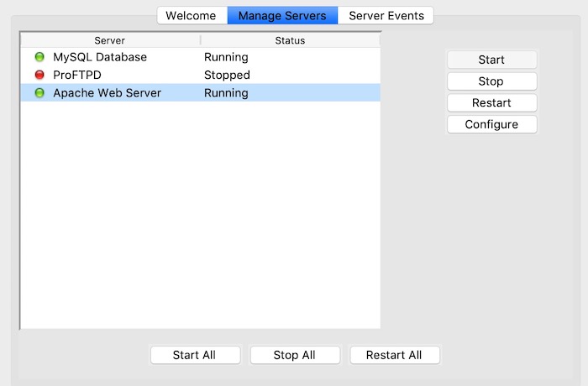
Task: Click the green status icon for Apache Web Server
Action: coord(39,93)
